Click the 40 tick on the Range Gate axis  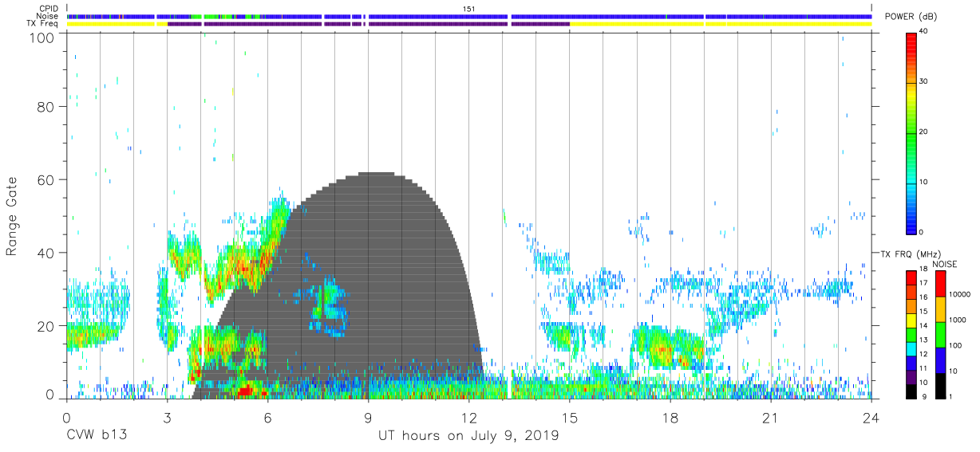pyautogui.click(x=46, y=253)
